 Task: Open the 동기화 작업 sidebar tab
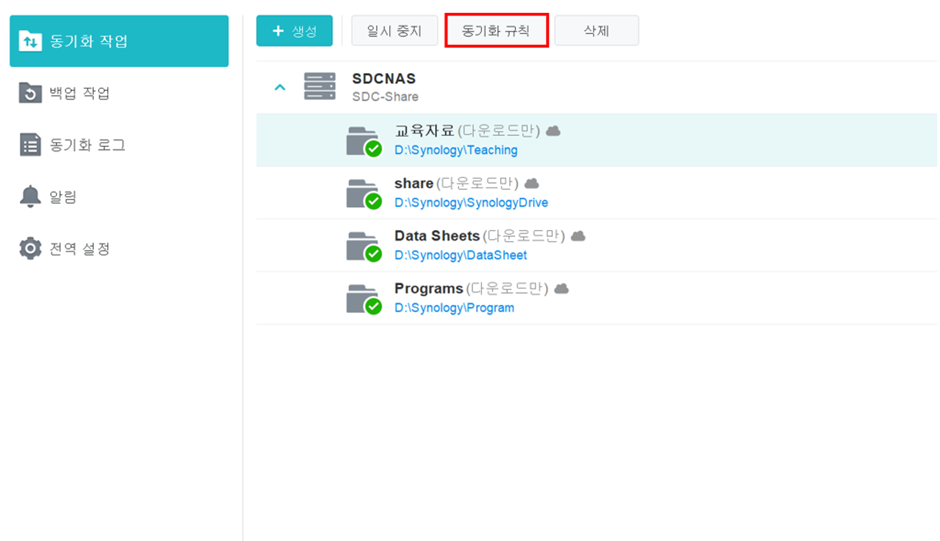pos(119,41)
